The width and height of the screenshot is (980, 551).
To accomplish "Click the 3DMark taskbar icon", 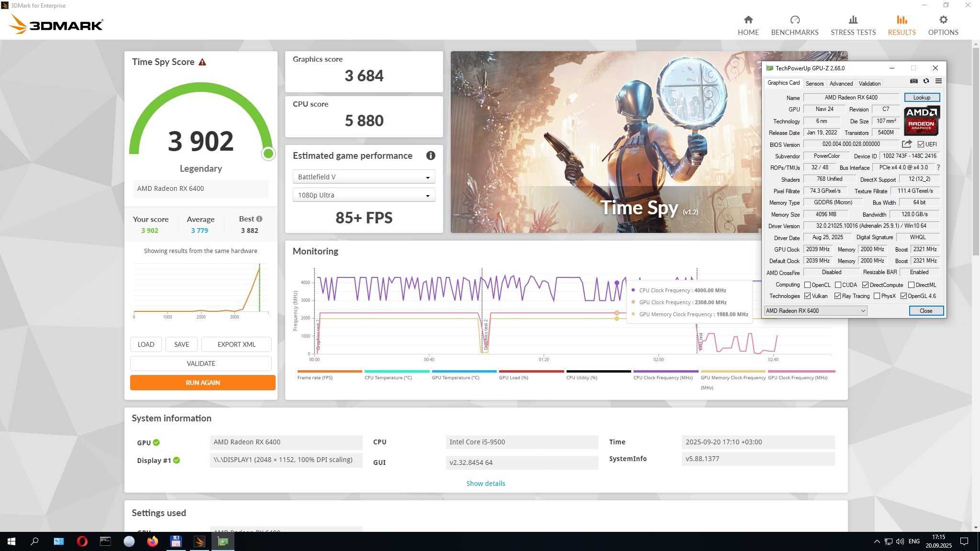I will tap(200, 541).
